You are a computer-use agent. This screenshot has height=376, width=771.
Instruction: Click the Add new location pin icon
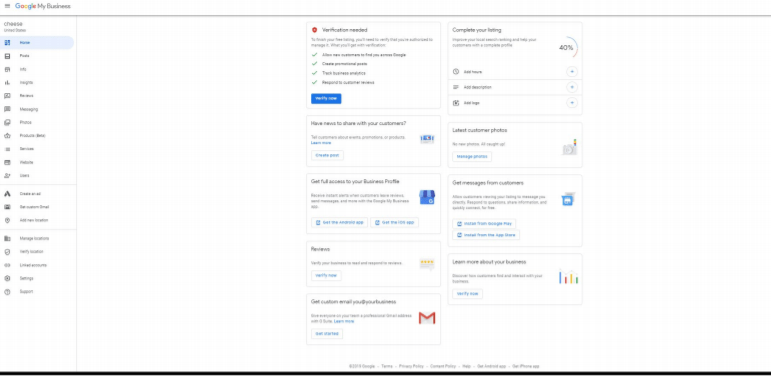pyautogui.click(x=7, y=220)
